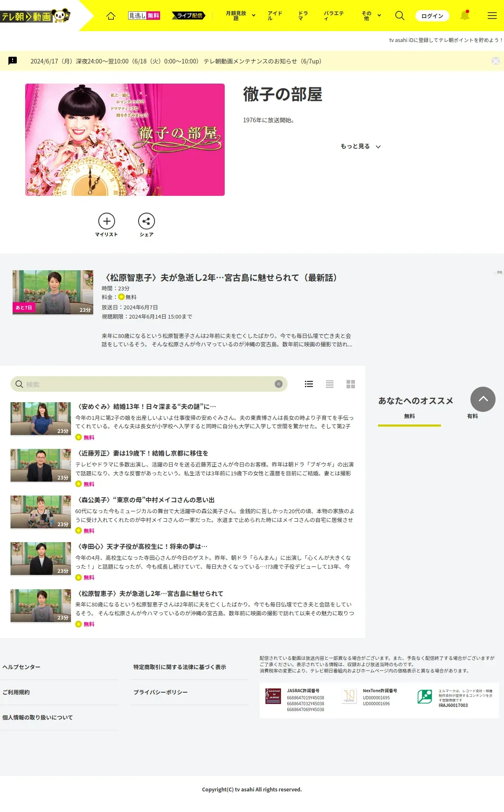Open the header search magnifier
Screen dimensions: 504x812
point(400,16)
